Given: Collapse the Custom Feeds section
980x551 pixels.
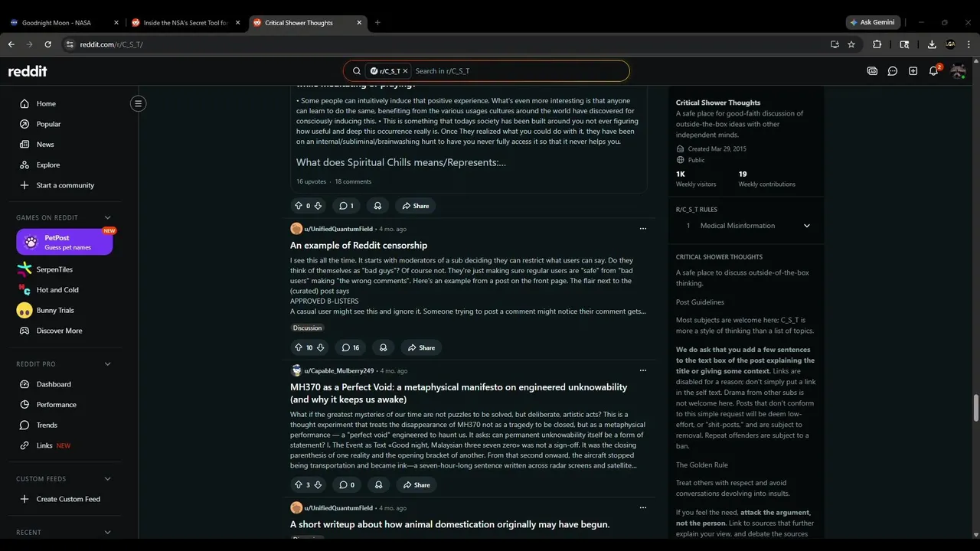Looking at the screenshot, I should coord(108,479).
